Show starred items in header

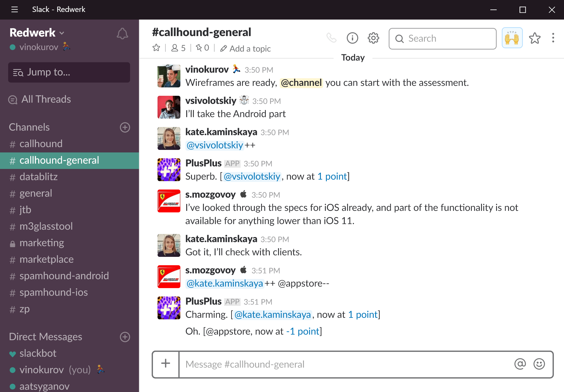(535, 38)
